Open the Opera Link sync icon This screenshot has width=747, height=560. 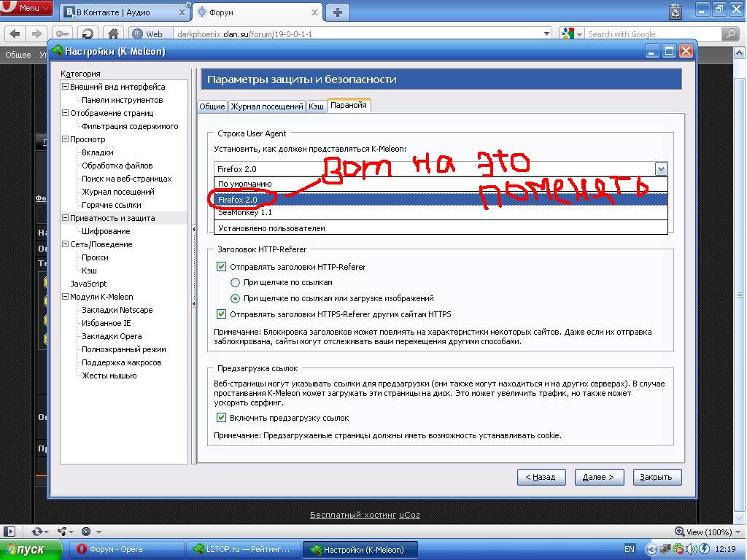pyautogui.click(x=36, y=532)
